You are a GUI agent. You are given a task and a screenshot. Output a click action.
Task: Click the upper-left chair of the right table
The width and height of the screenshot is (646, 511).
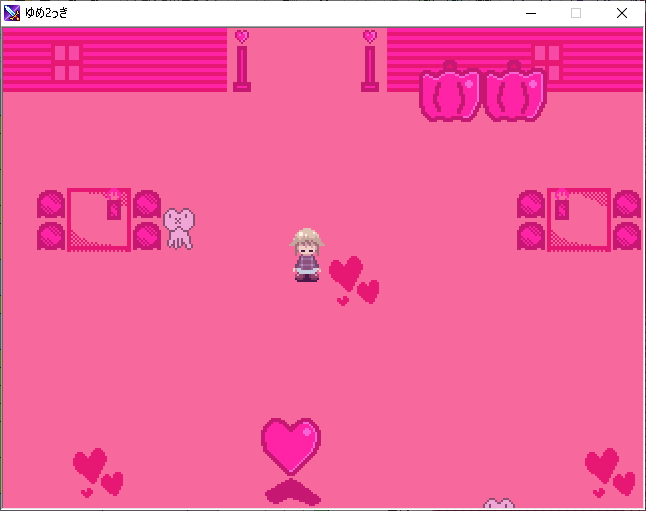coord(531,204)
